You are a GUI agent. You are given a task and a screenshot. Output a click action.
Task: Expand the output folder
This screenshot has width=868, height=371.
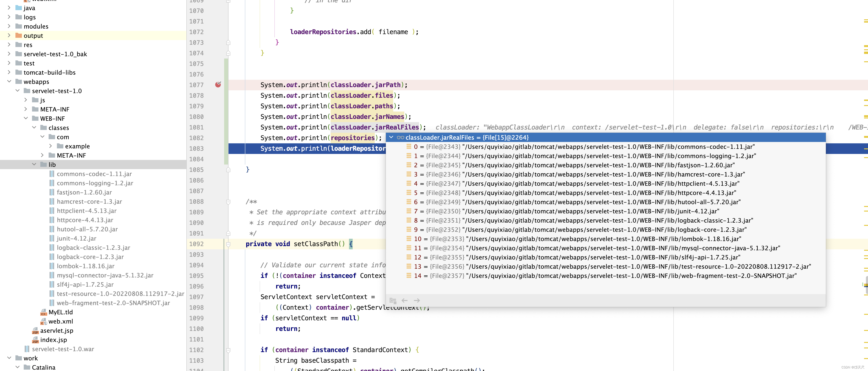[x=9, y=35]
